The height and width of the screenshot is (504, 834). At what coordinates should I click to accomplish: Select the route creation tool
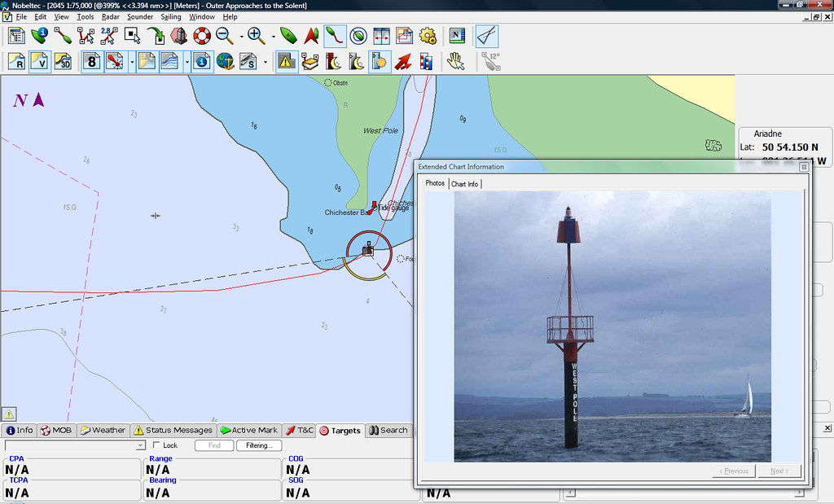[63, 36]
